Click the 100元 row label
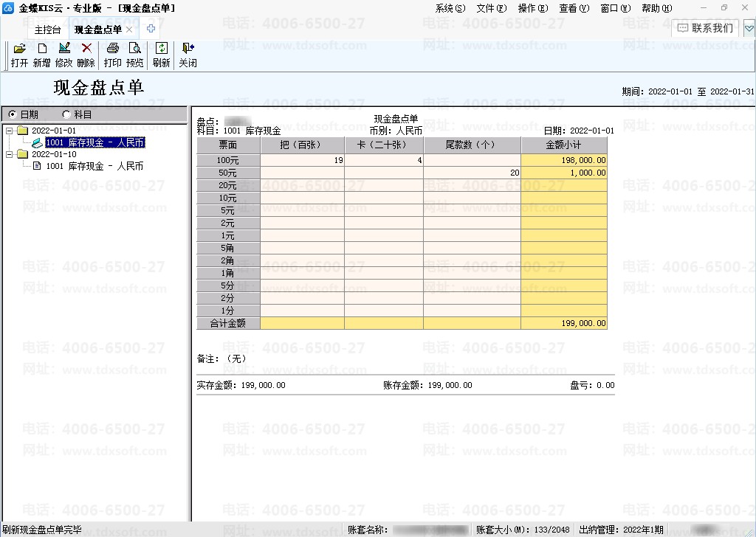Image resolution: width=756 pixels, height=537 pixels. coord(228,160)
